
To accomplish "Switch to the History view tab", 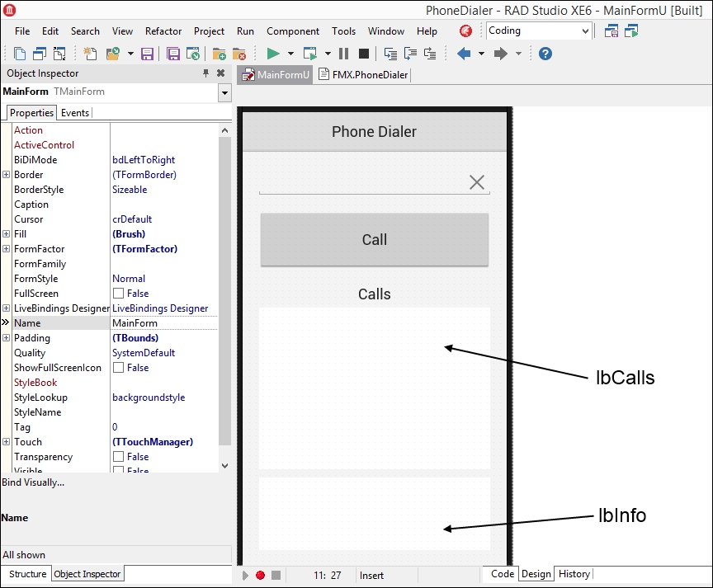I will pos(574,574).
